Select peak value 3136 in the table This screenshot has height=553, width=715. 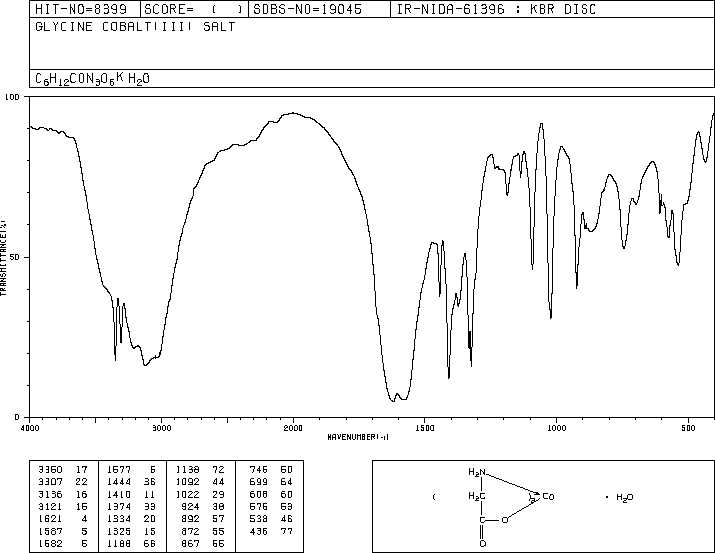50,494
